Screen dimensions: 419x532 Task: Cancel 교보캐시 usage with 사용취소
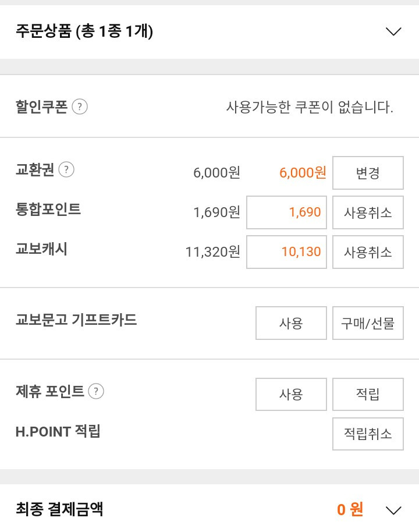(368, 252)
